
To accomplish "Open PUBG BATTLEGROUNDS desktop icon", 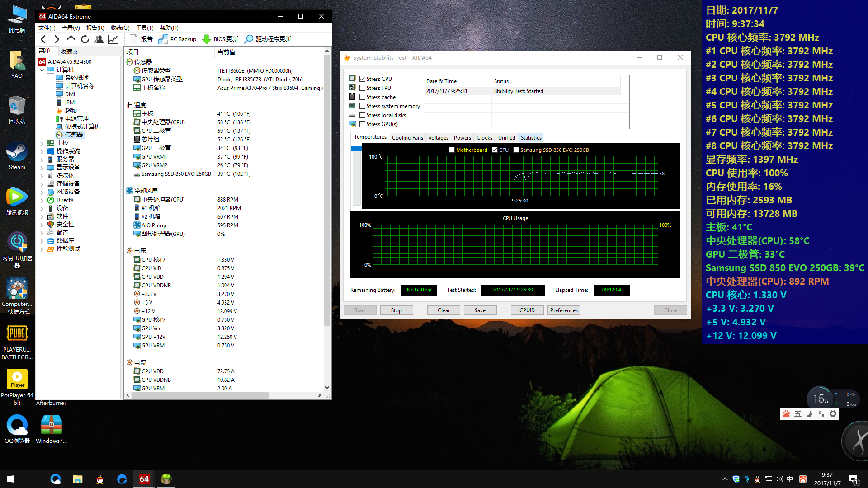I will [17, 342].
